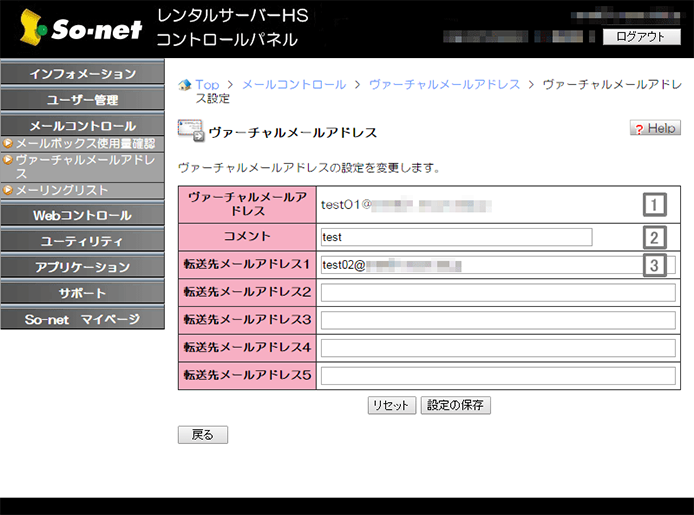Open the Help button

pyautogui.click(x=655, y=129)
